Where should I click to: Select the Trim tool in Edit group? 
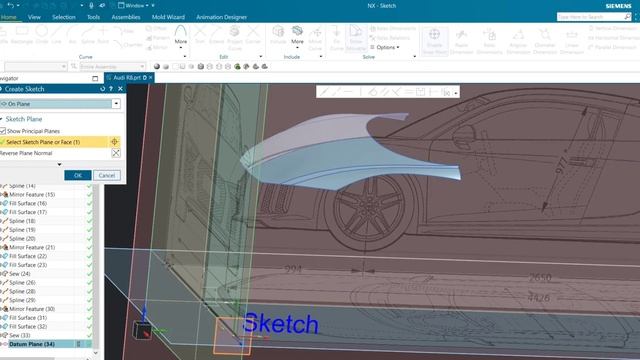click(200, 35)
